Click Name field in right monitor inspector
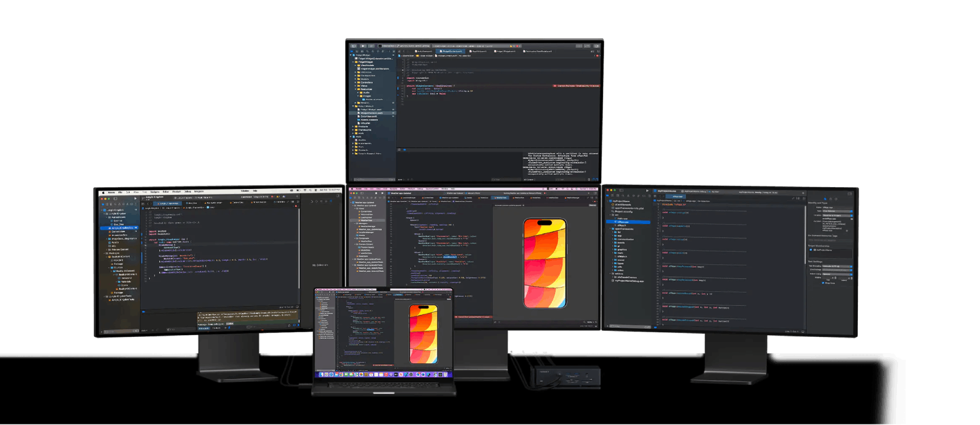 (837, 207)
